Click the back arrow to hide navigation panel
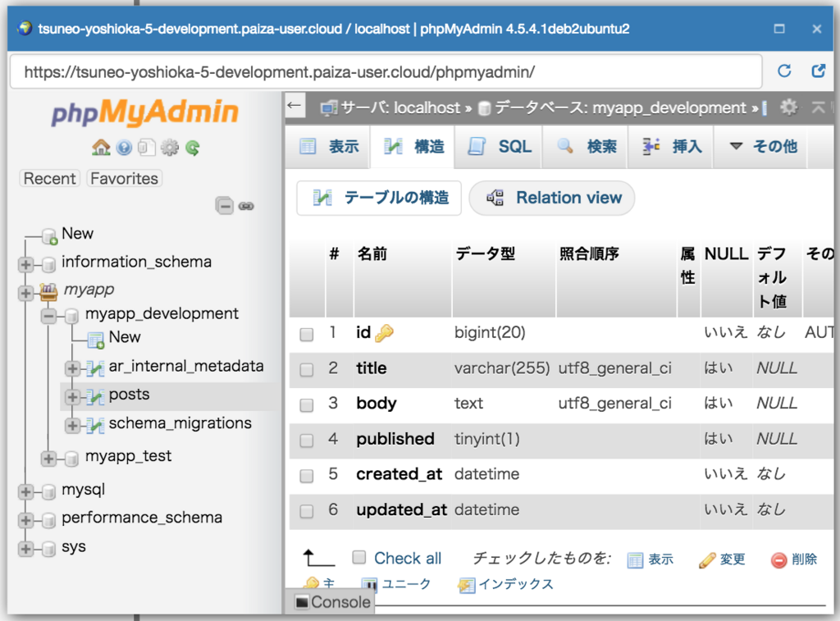 [294, 106]
